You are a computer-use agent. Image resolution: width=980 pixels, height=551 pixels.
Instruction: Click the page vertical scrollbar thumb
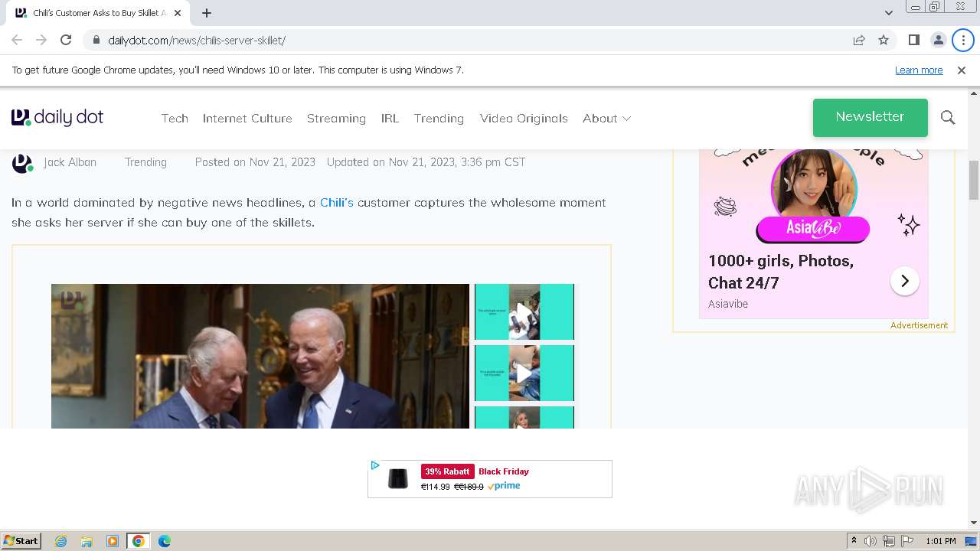tap(974, 180)
